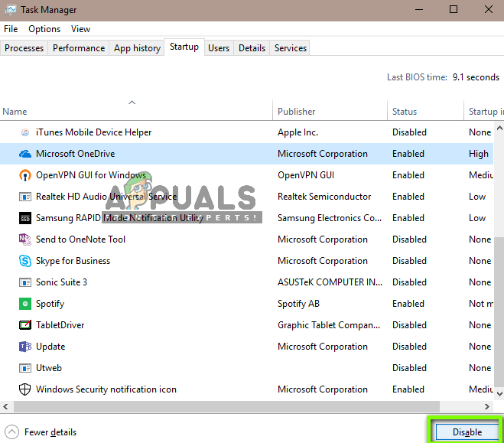Image resolution: width=504 pixels, height=443 pixels.
Task: Click the Apple Inc. publisher cell
Action: point(298,132)
